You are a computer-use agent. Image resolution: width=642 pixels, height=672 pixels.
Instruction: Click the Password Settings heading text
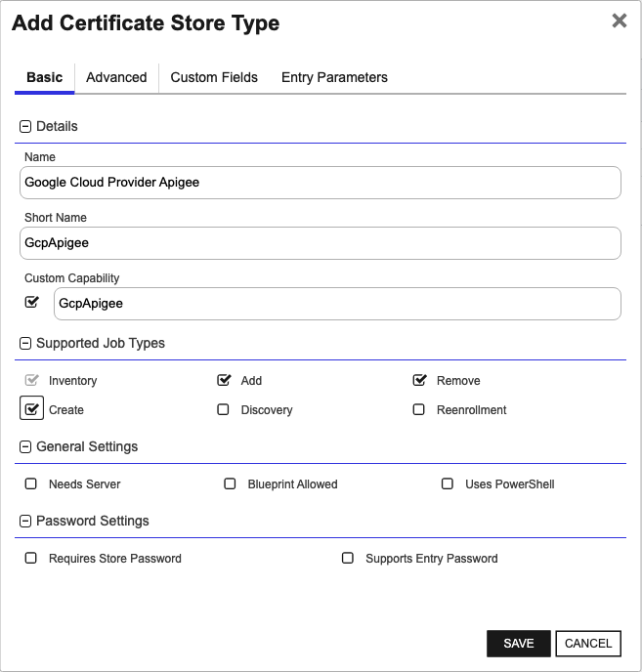93,522
